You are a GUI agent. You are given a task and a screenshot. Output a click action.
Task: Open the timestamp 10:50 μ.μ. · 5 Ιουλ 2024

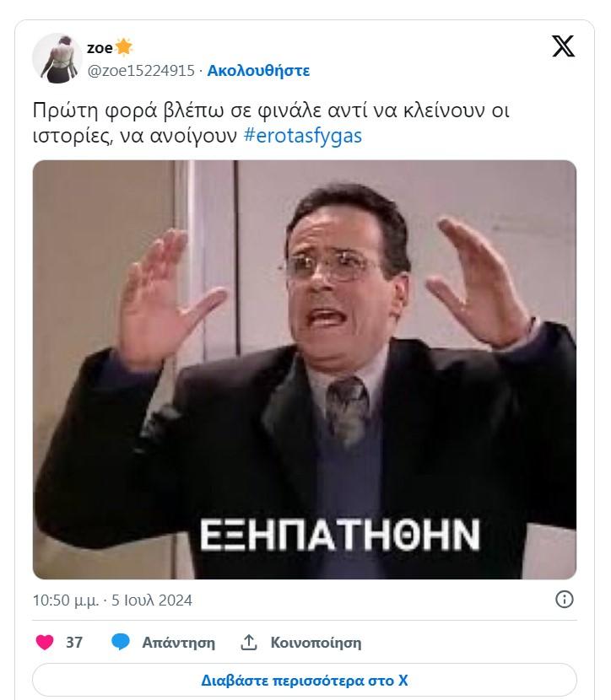112,600
